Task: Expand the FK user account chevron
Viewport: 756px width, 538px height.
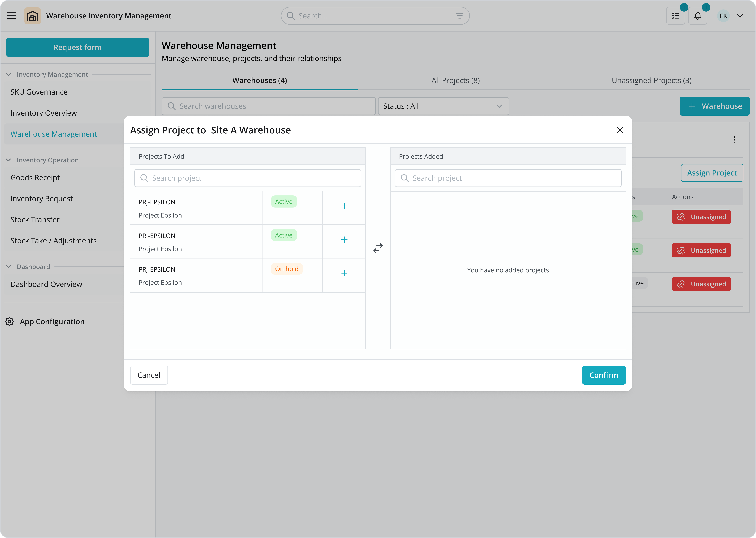Action: click(740, 16)
